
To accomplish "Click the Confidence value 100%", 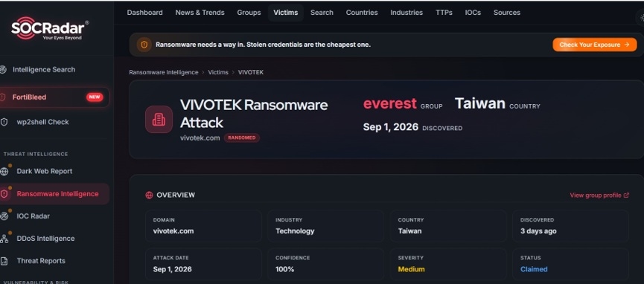I will tap(285, 269).
